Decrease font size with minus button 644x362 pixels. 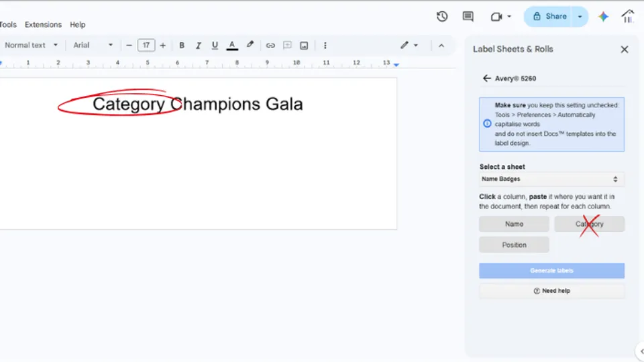pos(129,45)
